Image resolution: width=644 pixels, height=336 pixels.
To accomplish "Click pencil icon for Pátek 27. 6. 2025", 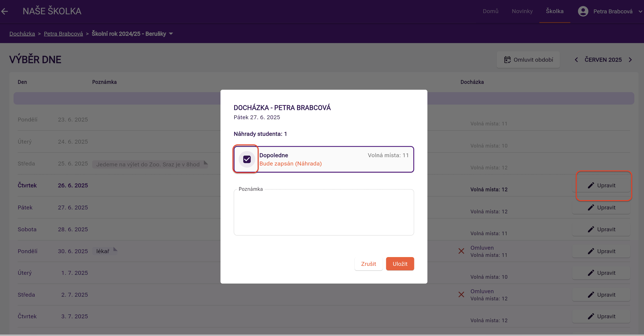I will [591, 207].
